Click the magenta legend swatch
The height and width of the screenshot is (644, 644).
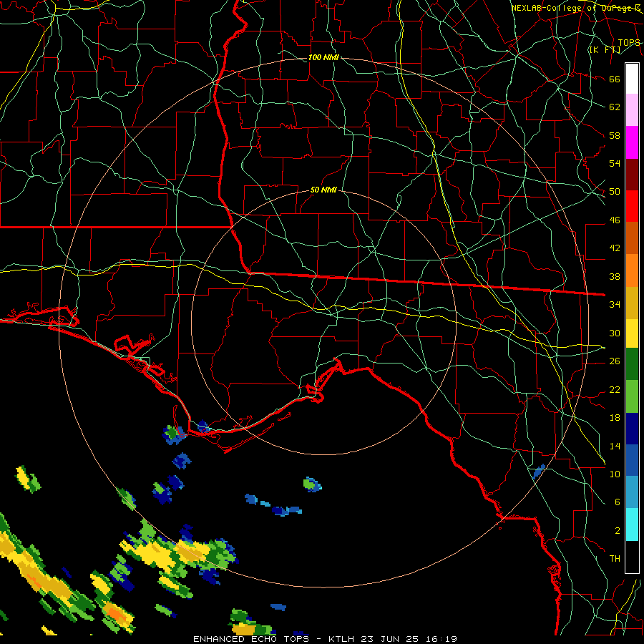click(632, 142)
